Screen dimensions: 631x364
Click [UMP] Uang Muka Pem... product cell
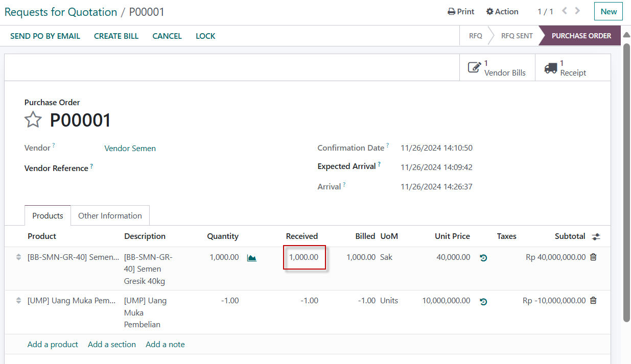click(x=72, y=300)
